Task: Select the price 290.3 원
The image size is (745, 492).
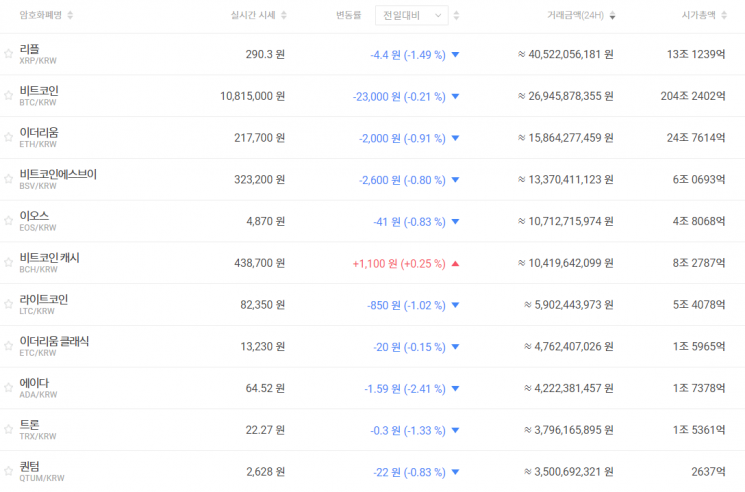Action: coord(265,55)
